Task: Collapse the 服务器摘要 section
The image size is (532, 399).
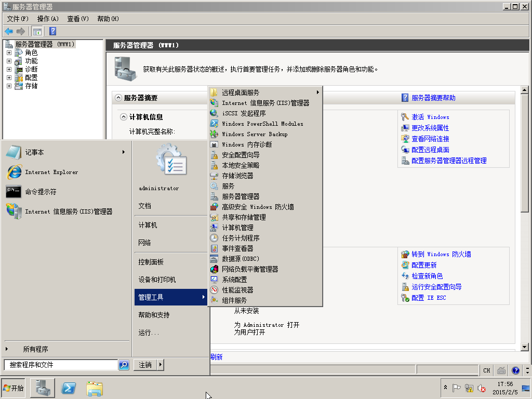Action: click(x=118, y=98)
